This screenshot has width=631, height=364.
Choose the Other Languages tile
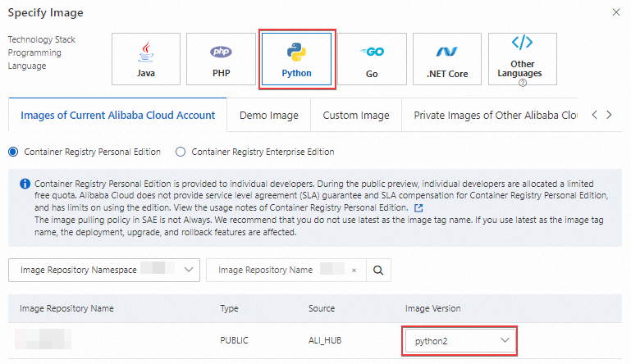click(x=522, y=59)
